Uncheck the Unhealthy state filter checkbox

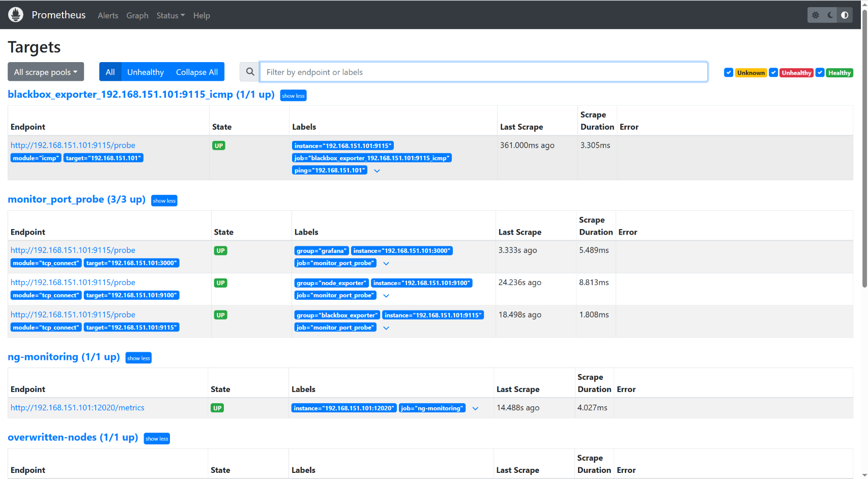773,73
